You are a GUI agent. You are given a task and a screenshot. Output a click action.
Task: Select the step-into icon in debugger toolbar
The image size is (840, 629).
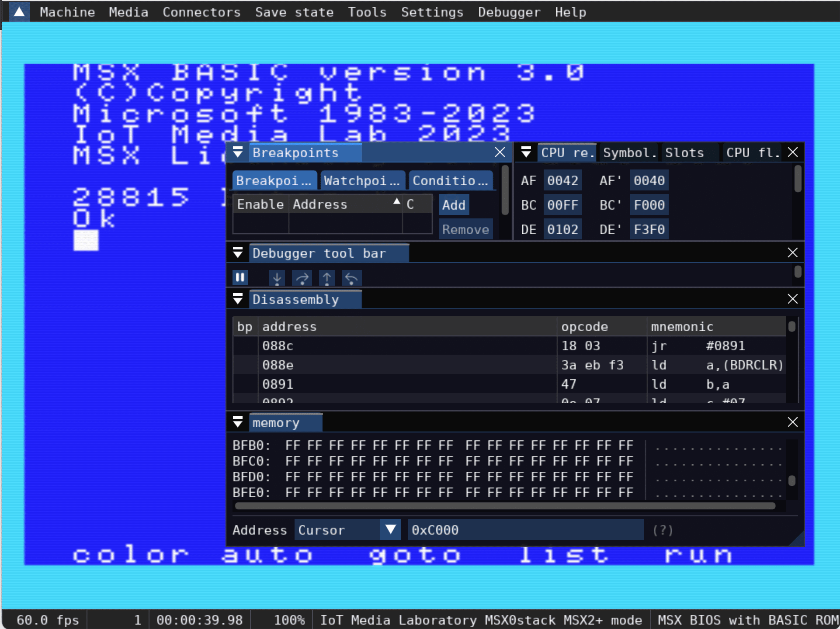(277, 277)
